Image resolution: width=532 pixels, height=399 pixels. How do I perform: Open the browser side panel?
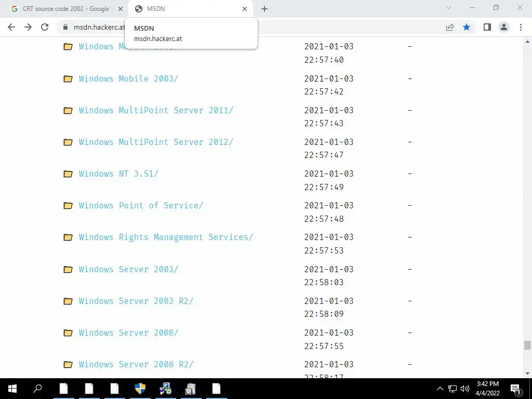click(487, 27)
